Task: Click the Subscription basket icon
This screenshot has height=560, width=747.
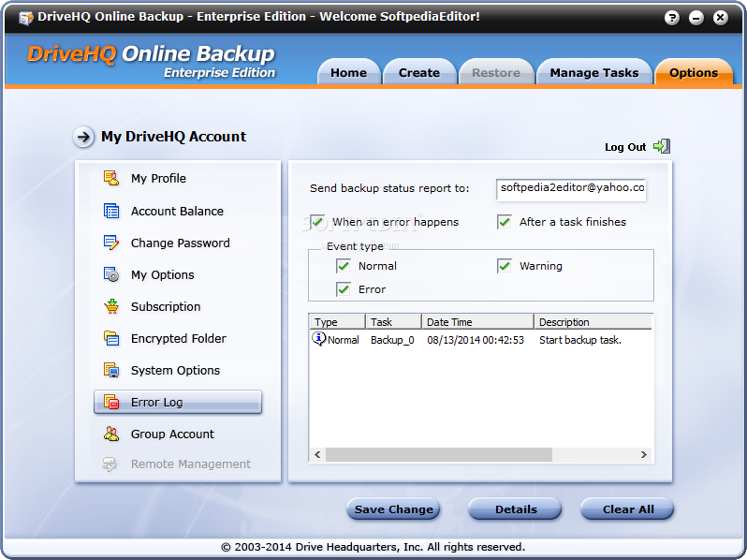Action: coord(111,306)
